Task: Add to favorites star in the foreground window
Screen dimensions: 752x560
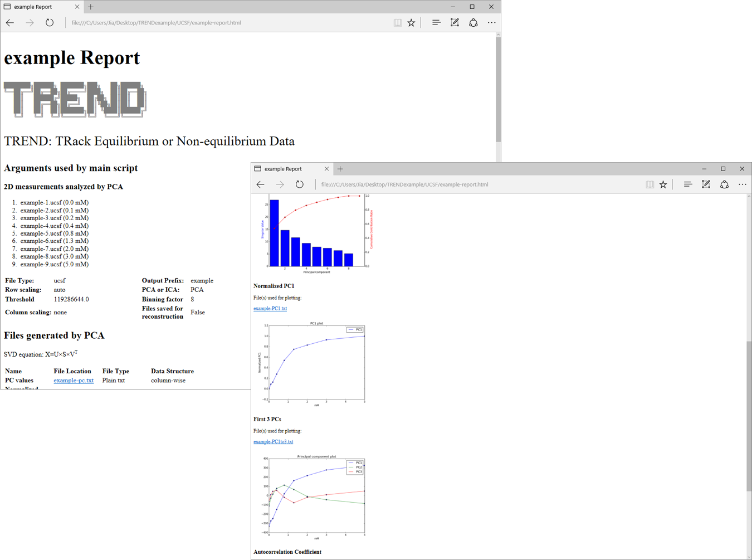Action: click(x=663, y=184)
